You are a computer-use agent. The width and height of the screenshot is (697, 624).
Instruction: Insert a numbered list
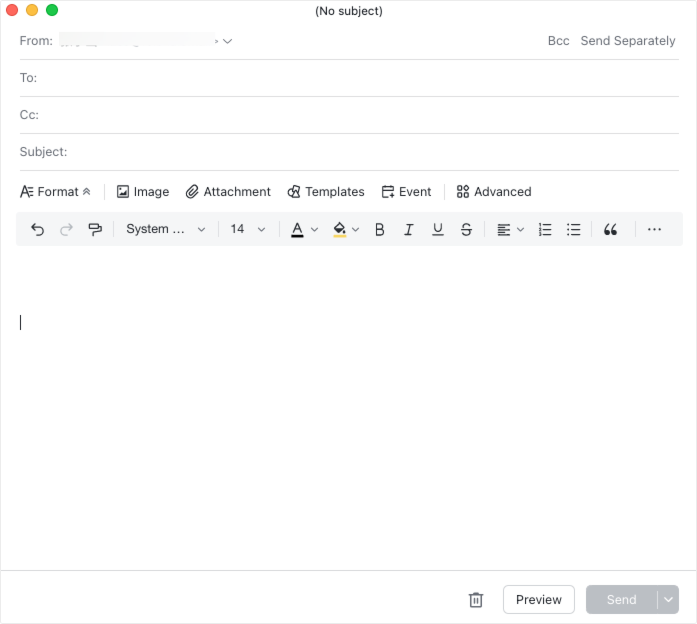pyautogui.click(x=545, y=229)
